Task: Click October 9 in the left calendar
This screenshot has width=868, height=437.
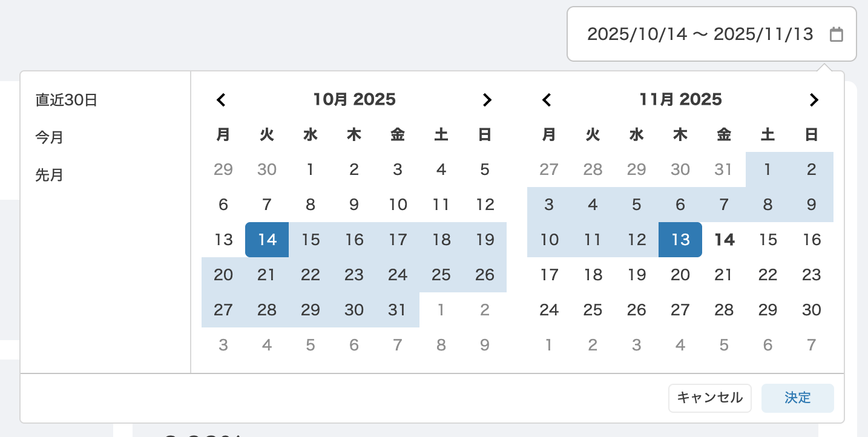Action: 354,205
